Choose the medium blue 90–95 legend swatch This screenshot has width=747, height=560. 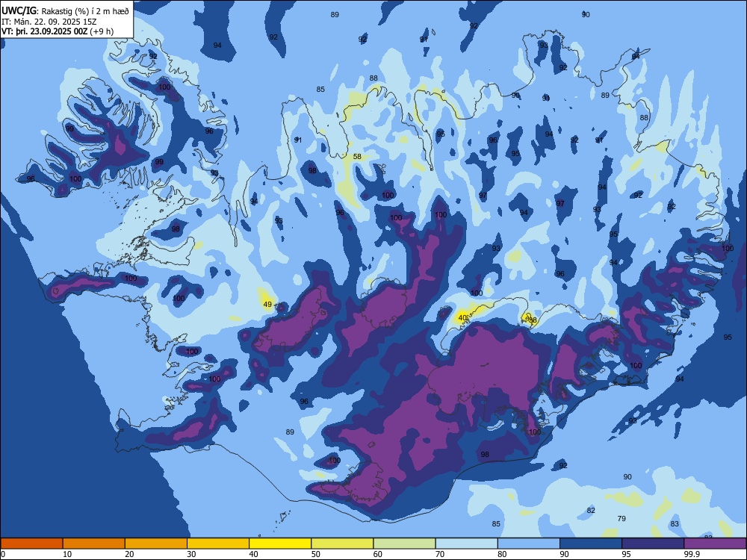pos(591,544)
